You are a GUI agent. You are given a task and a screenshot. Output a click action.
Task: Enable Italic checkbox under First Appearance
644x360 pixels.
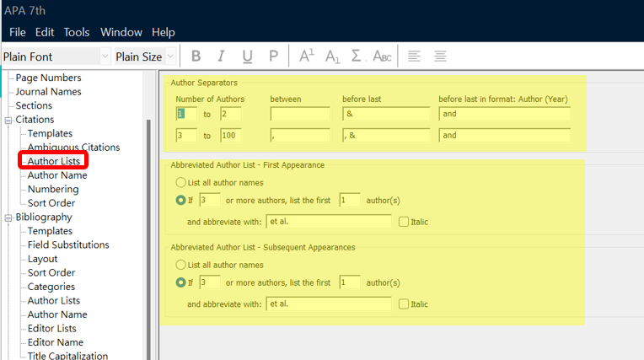point(404,222)
